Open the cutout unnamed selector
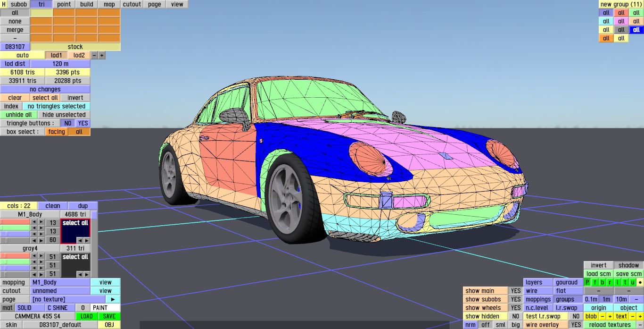This screenshot has height=329, width=644. (60, 291)
